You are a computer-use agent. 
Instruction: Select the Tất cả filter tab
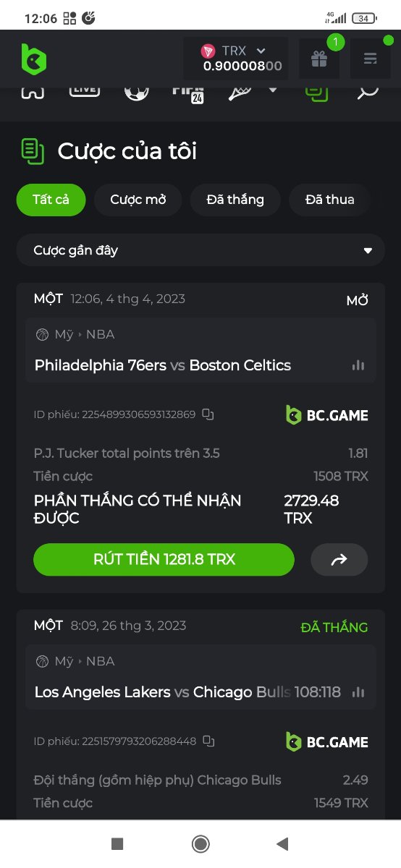[51, 200]
